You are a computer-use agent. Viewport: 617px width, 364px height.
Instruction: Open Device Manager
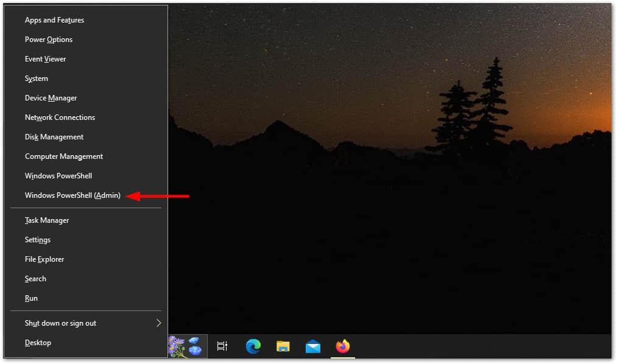coord(51,98)
